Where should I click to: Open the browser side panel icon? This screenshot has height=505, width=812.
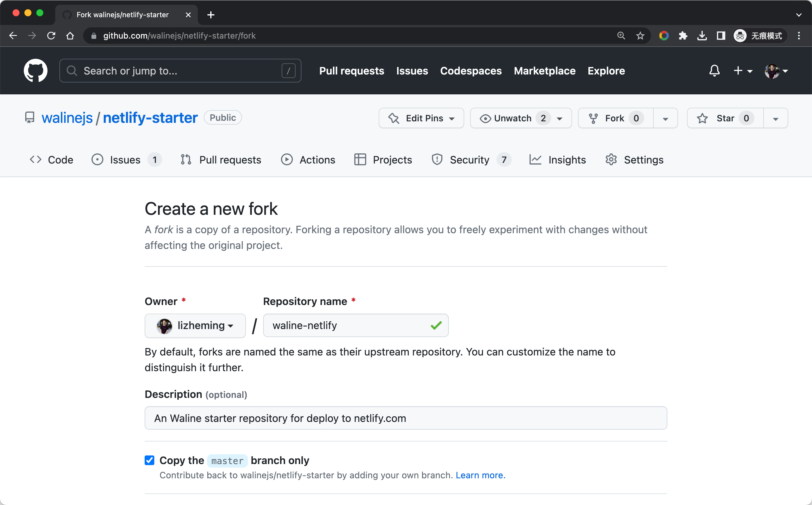coord(721,36)
